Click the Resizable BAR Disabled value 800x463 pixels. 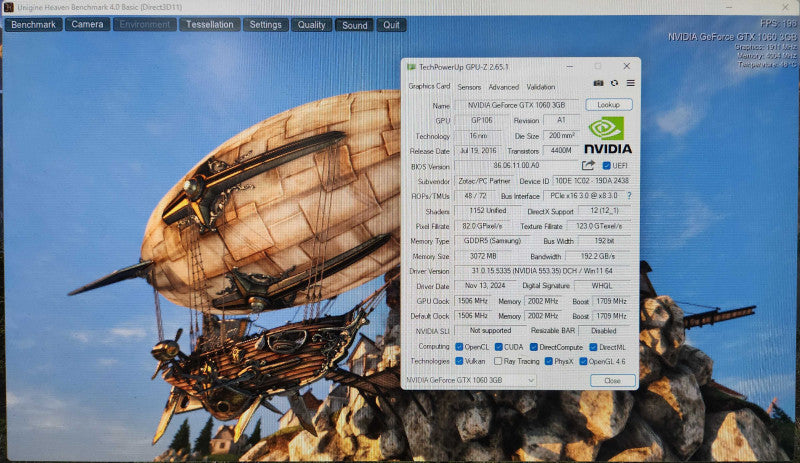[604, 331]
